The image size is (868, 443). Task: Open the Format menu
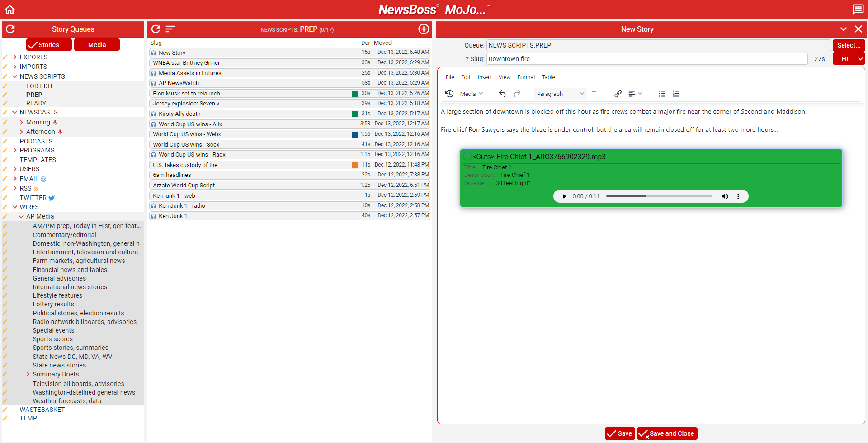[x=526, y=77]
